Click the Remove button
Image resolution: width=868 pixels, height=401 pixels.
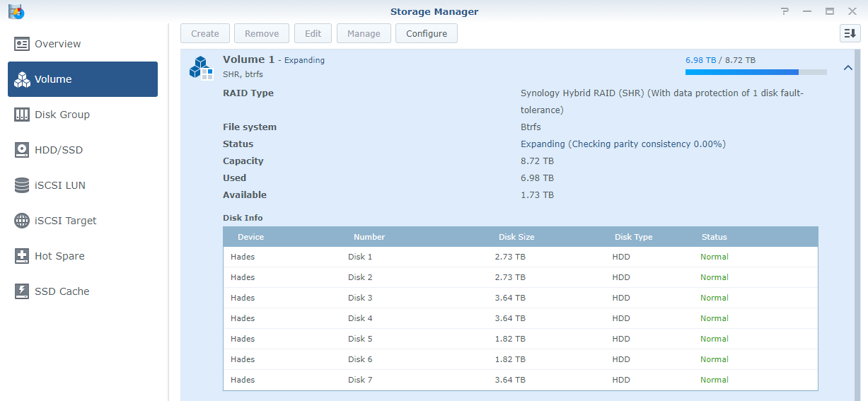click(262, 33)
